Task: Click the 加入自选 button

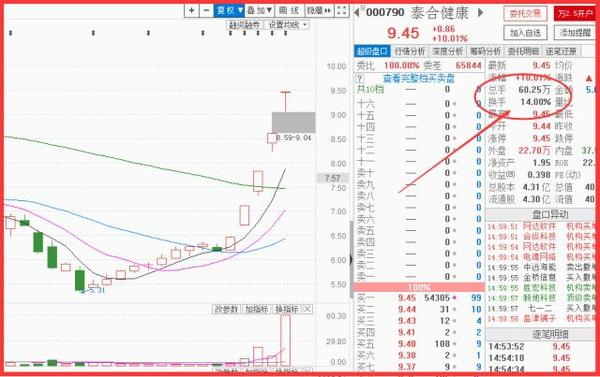Action: click(x=525, y=33)
